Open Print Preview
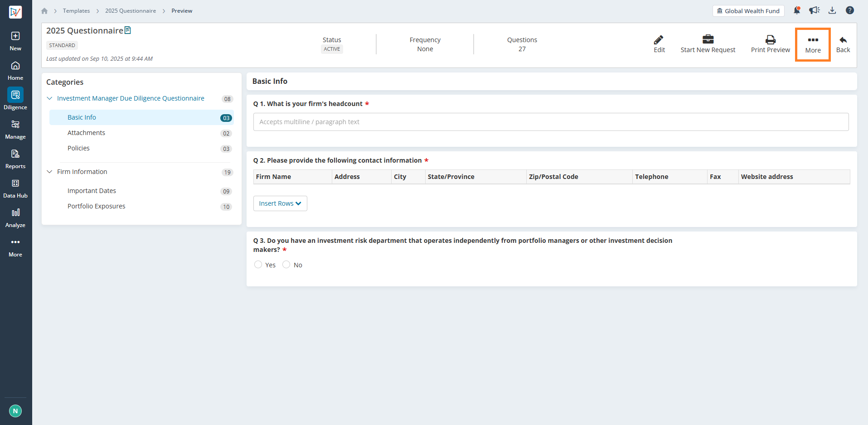 click(x=770, y=44)
